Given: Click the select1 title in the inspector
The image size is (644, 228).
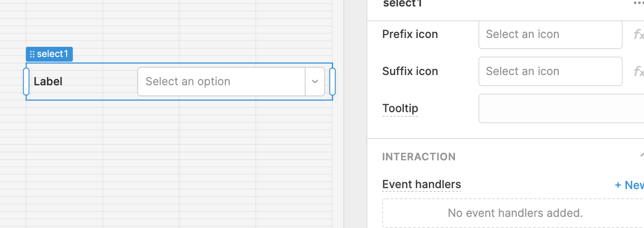Looking at the screenshot, I should point(402,4).
